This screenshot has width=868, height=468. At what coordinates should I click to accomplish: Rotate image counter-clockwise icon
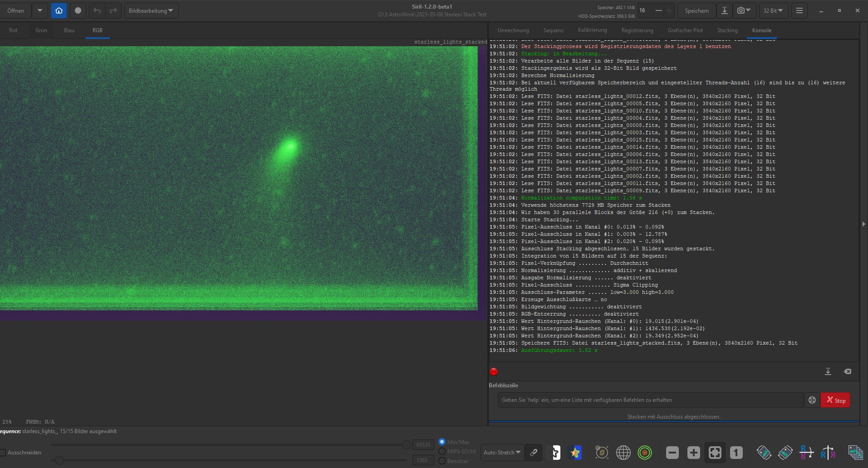click(764, 452)
